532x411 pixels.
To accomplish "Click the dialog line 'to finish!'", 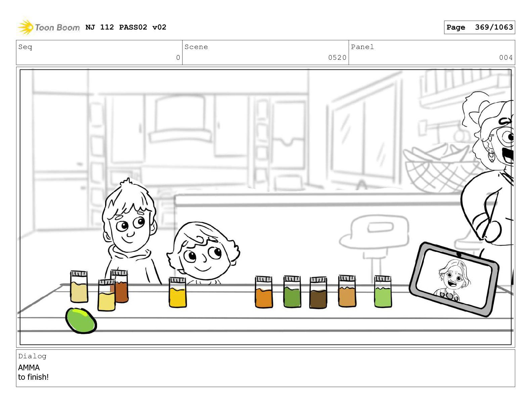I will 33,377.
